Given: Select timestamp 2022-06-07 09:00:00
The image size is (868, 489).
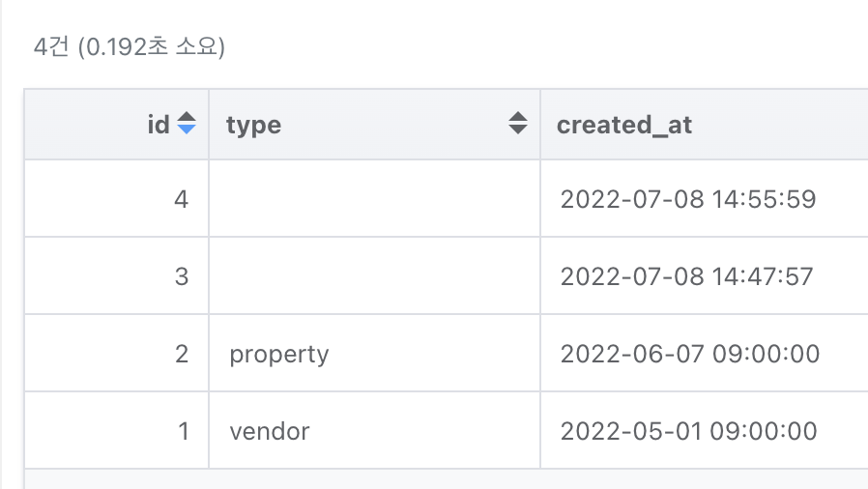Looking at the screenshot, I should pyautogui.click(x=690, y=354).
